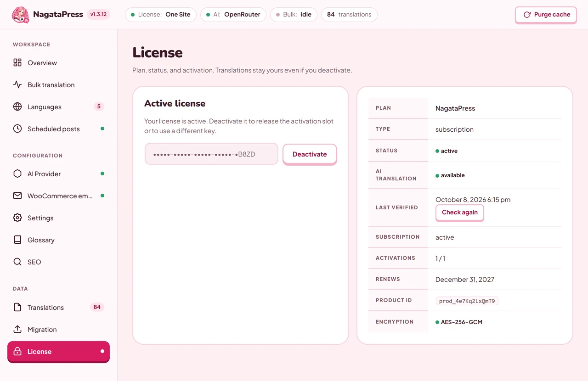The image size is (588, 381).
Task: Deactivate the active license
Action: coord(310,154)
